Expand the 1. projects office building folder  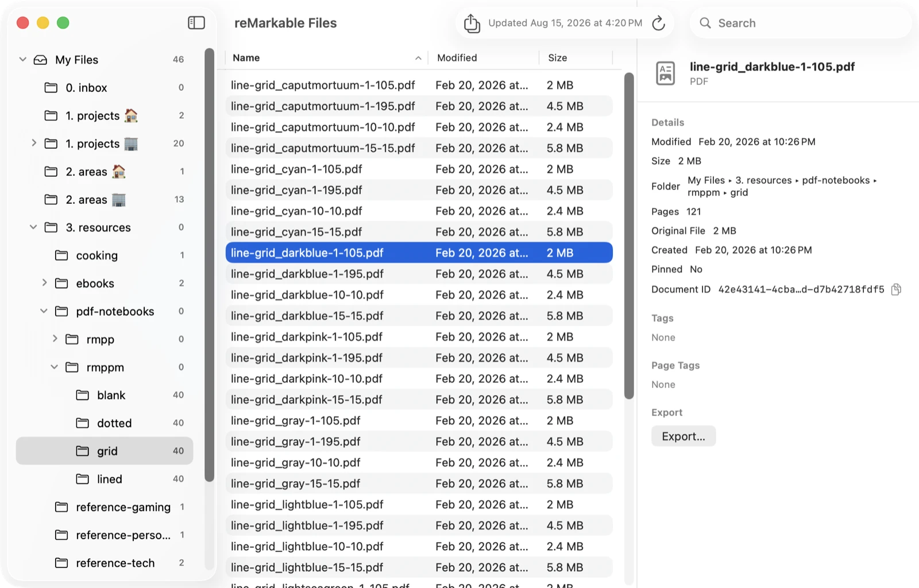[x=33, y=143]
